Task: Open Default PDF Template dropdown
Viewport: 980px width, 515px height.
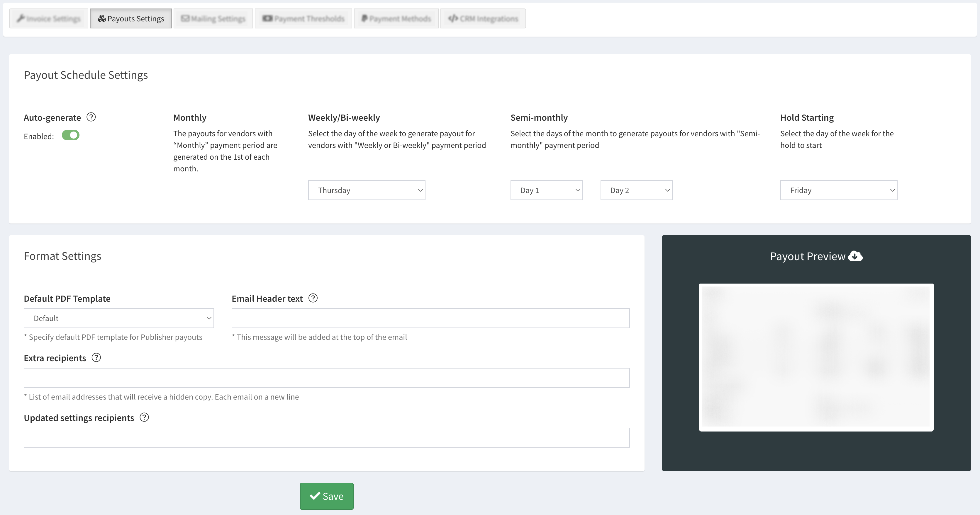Action: pos(119,318)
